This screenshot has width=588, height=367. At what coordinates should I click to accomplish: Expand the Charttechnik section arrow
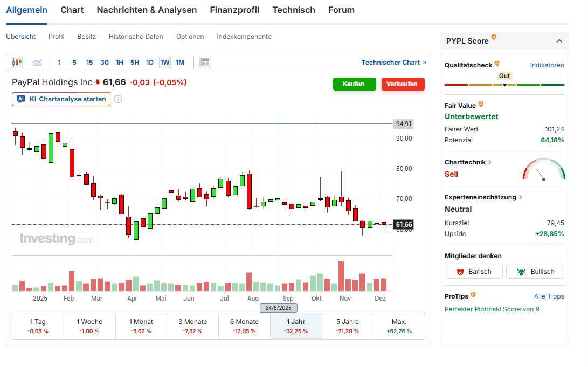(x=490, y=162)
